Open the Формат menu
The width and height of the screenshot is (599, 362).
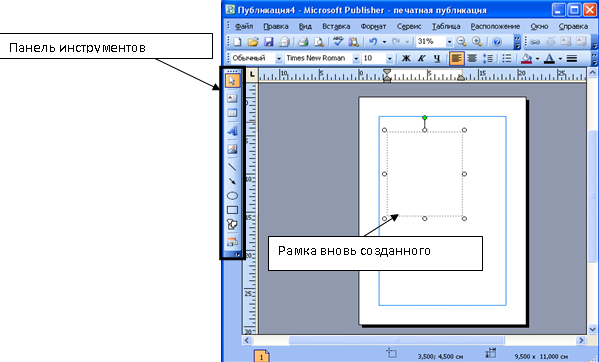coord(373,26)
